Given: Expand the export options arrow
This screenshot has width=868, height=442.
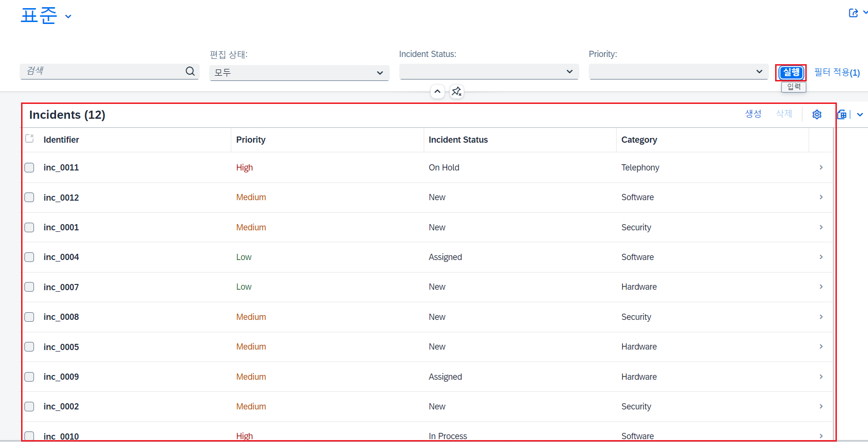Looking at the screenshot, I should click(860, 114).
